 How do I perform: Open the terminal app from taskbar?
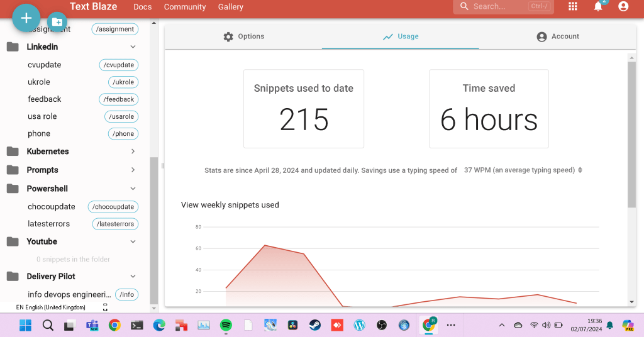tap(136, 326)
